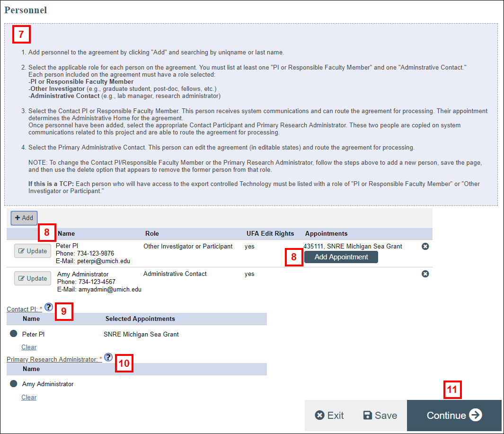Screen dimensions: 504x434
Task: Click peterpi@umich.edu email text
Action: click(x=104, y=261)
